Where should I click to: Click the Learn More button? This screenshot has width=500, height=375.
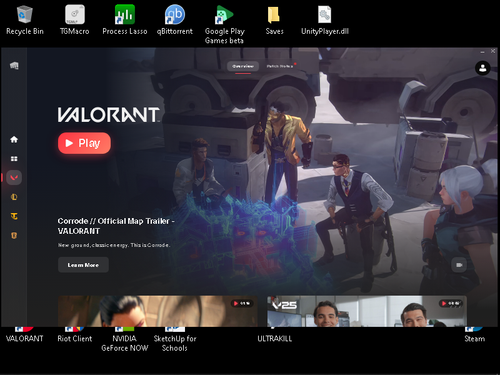pos(83,265)
